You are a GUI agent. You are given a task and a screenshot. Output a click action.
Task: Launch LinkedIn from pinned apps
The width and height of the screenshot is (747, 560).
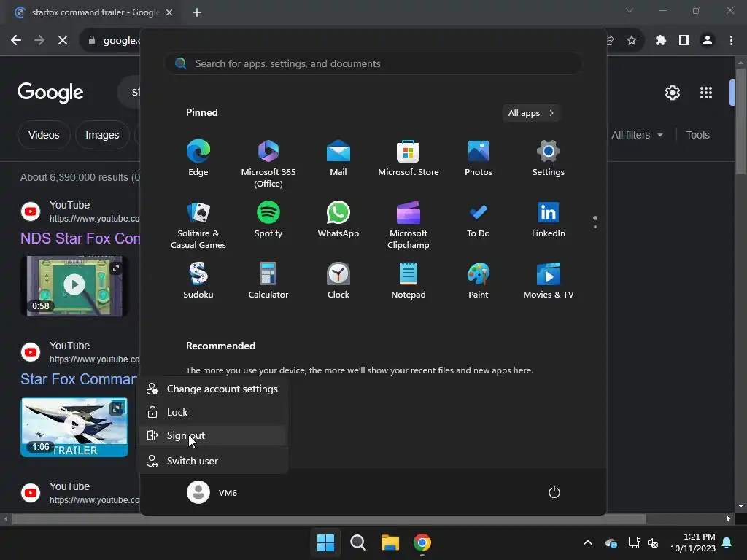pos(549,219)
